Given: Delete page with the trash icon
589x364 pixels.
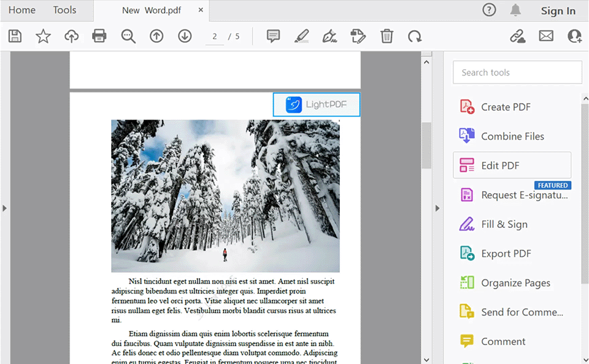Looking at the screenshot, I should click(x=387, y=36).
